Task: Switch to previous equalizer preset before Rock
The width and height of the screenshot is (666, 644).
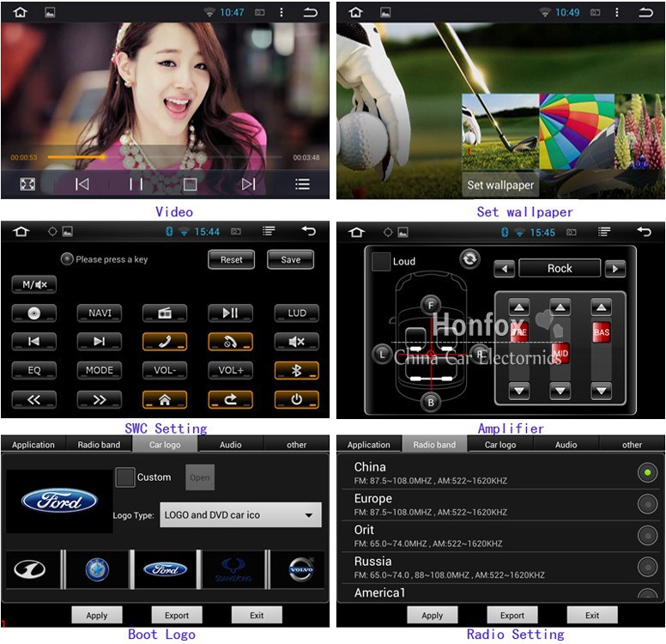Action: (x=505, y=269)
